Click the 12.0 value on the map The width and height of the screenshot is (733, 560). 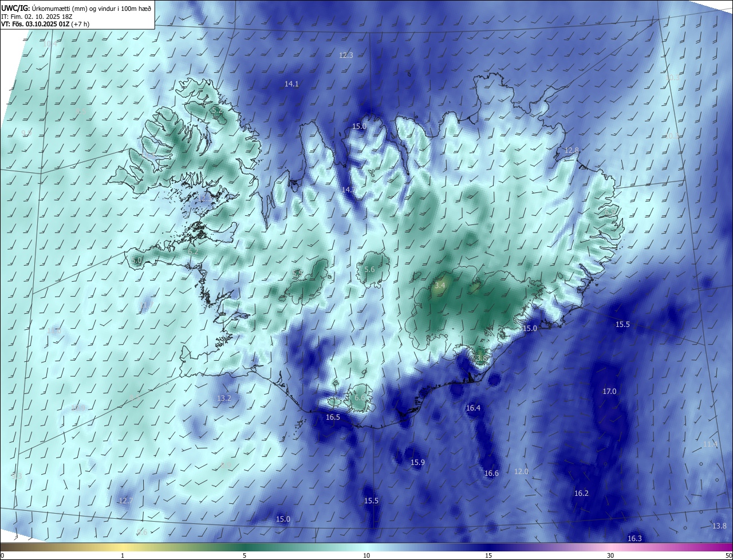click(521, 472)
